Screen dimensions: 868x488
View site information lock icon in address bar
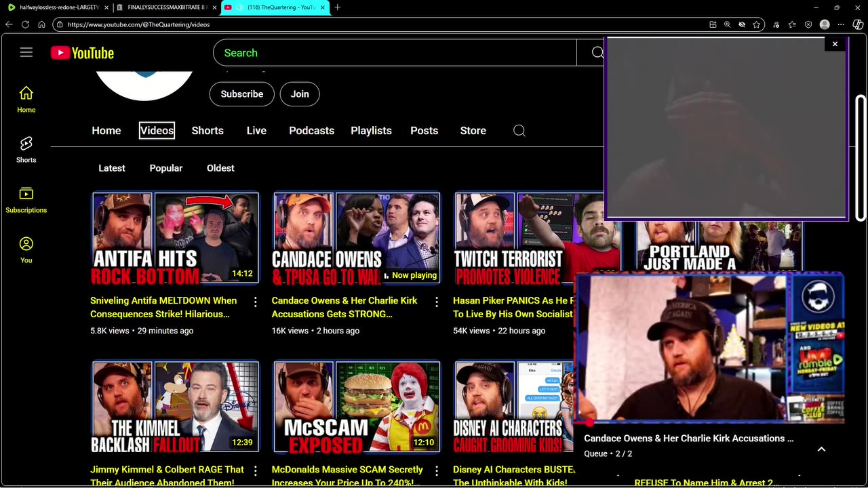point(60,24)
